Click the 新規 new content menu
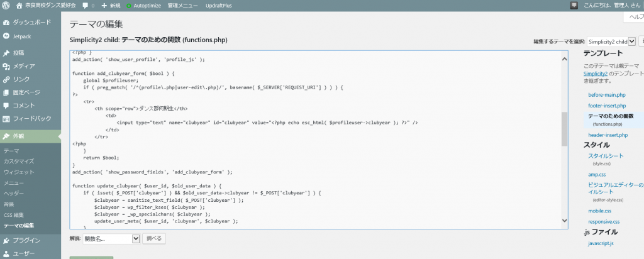The image size is (644, 259). pyautogui.click(x=111, y=6)
